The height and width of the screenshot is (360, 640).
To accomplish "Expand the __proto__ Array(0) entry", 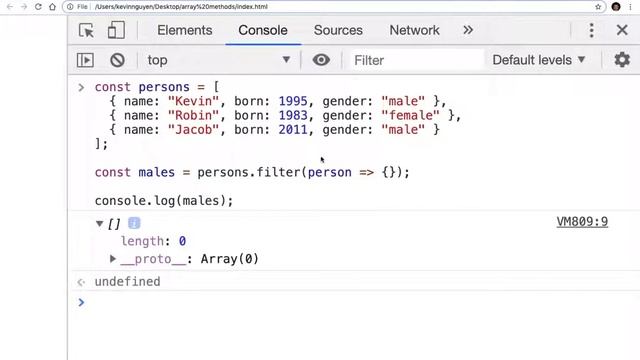I will click(x=113, y=259).
